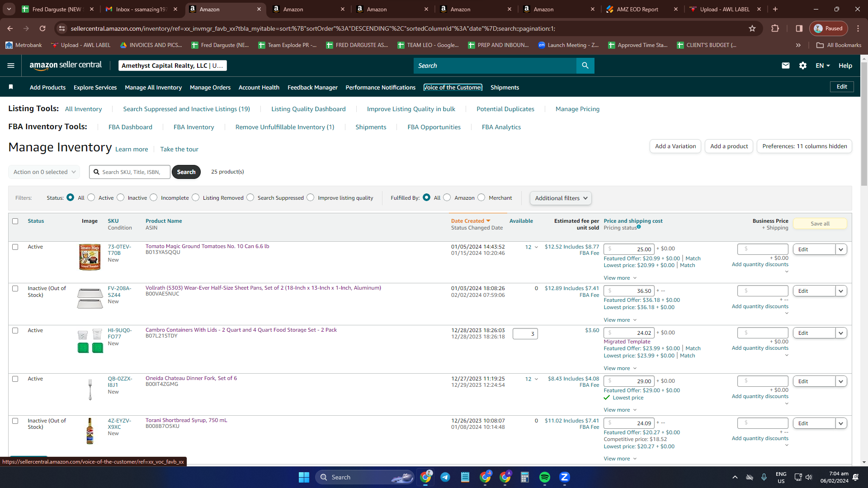Select the Tomato Magic row checkbox
The height and width of the screenshot is (488, 868).
(15, 247)
